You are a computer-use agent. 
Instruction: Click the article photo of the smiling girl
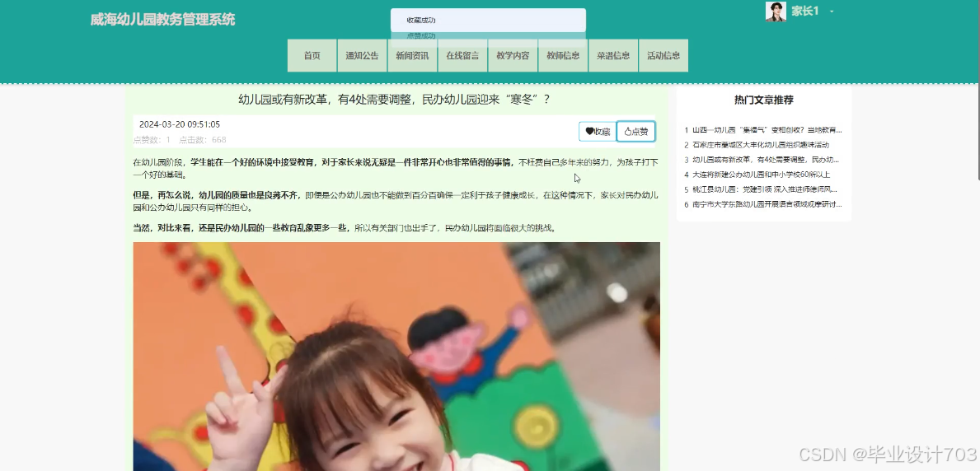click(x=396, y=356)
